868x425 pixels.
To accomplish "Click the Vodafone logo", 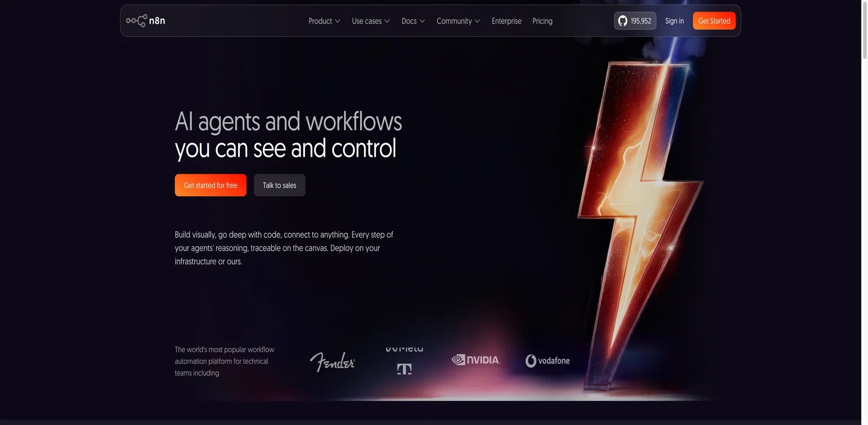I will tap(547, 361).
